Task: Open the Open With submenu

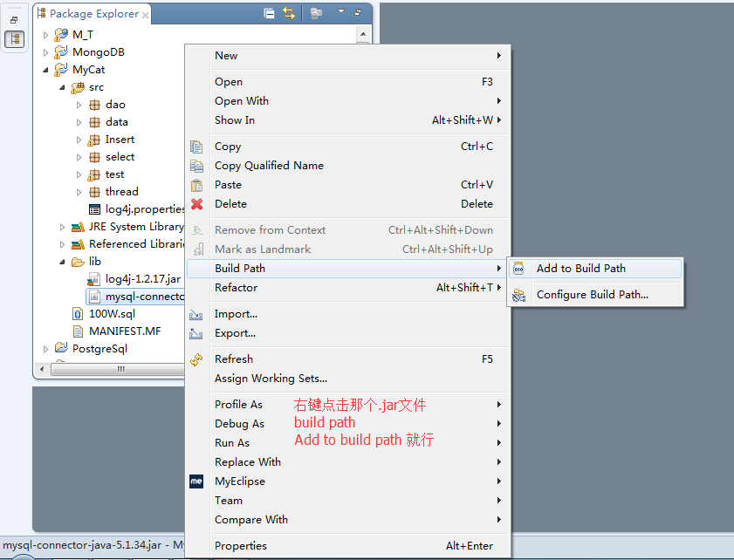Action: pos(348,101)
